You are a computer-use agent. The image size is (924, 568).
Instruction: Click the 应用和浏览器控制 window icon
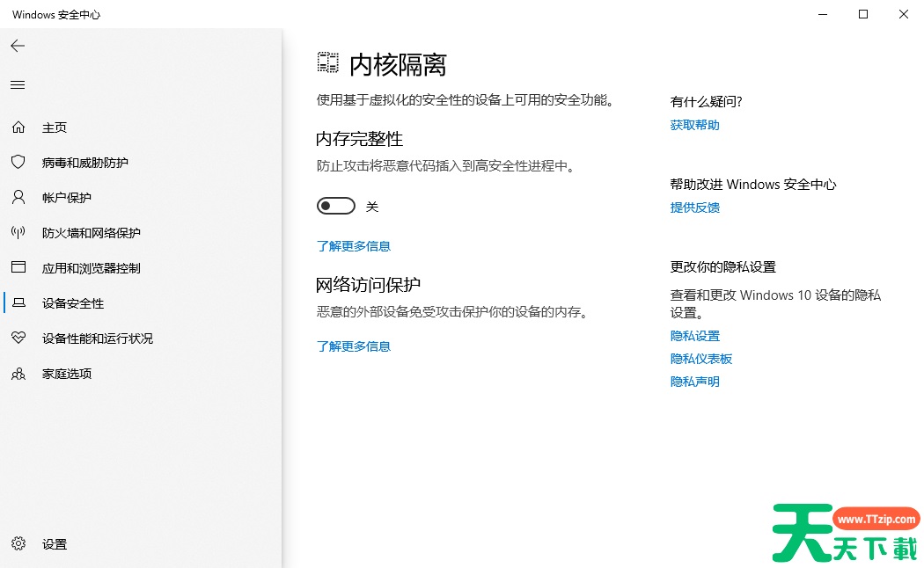(18, 267)
